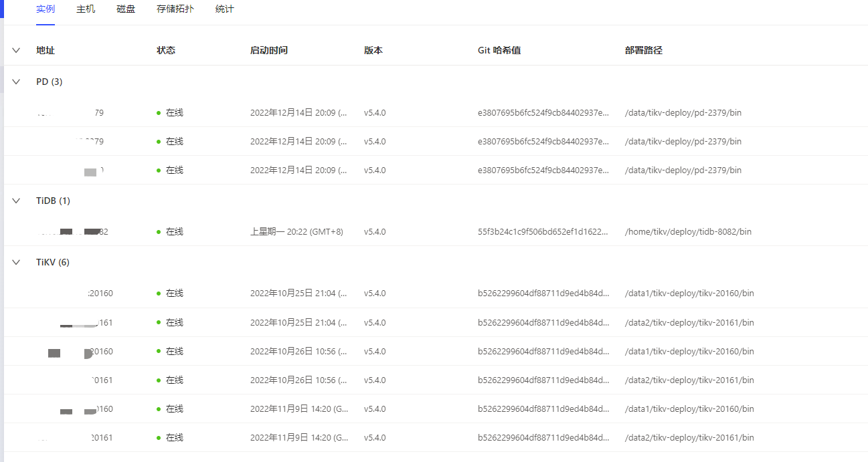Click 2022年10月26日 start time in the tikv-20160 row
Screen dimensions: 868x462
[299, 351]
